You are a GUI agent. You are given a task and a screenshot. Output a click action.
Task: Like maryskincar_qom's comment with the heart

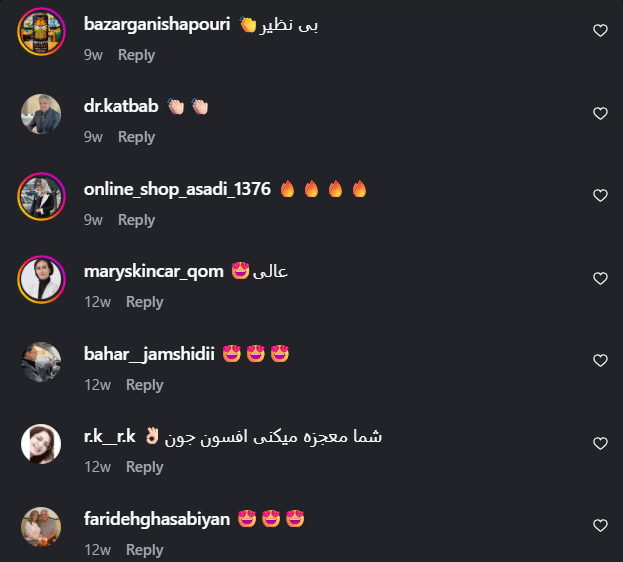click(x=600, y=278)
